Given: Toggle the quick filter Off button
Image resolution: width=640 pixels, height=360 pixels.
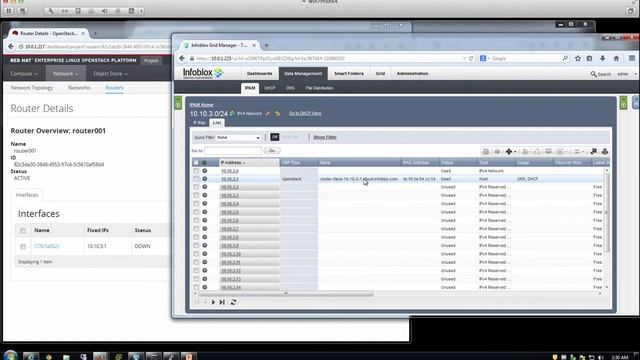Looking at the screenshot, I should pos(275,137).
